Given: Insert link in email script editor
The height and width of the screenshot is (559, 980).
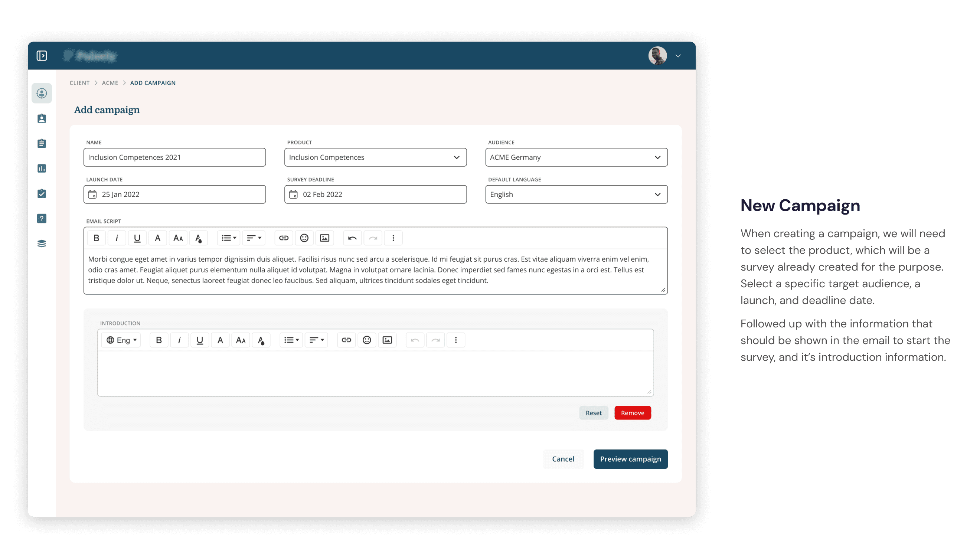Looking at the screenshot, I should (x=284, y=238).
